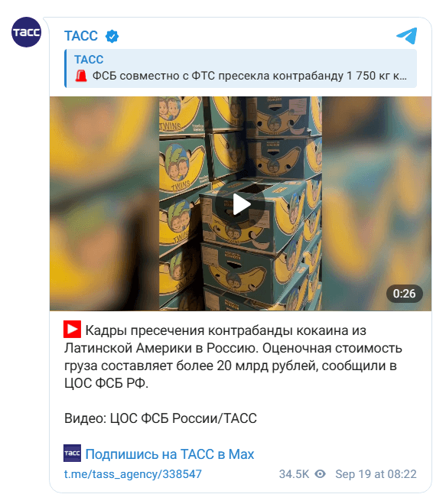
Task: Click the blue verified checkmark badge
Action: point(112,36)
